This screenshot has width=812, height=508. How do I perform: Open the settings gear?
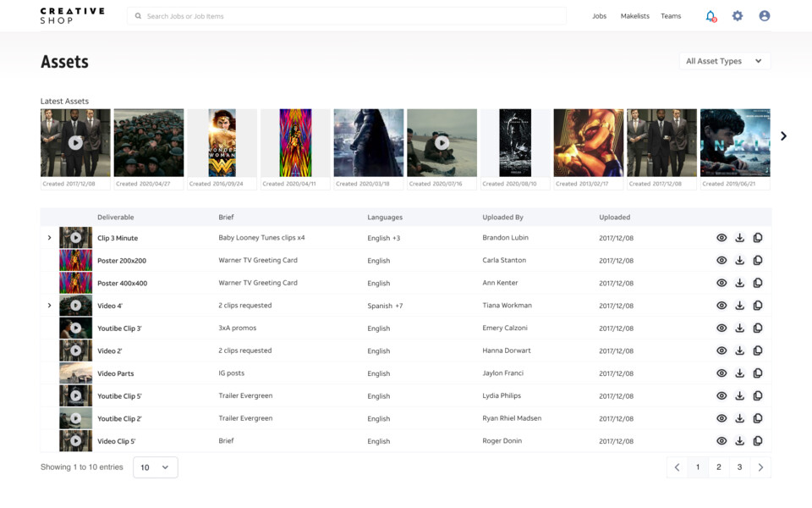[738, 16]
